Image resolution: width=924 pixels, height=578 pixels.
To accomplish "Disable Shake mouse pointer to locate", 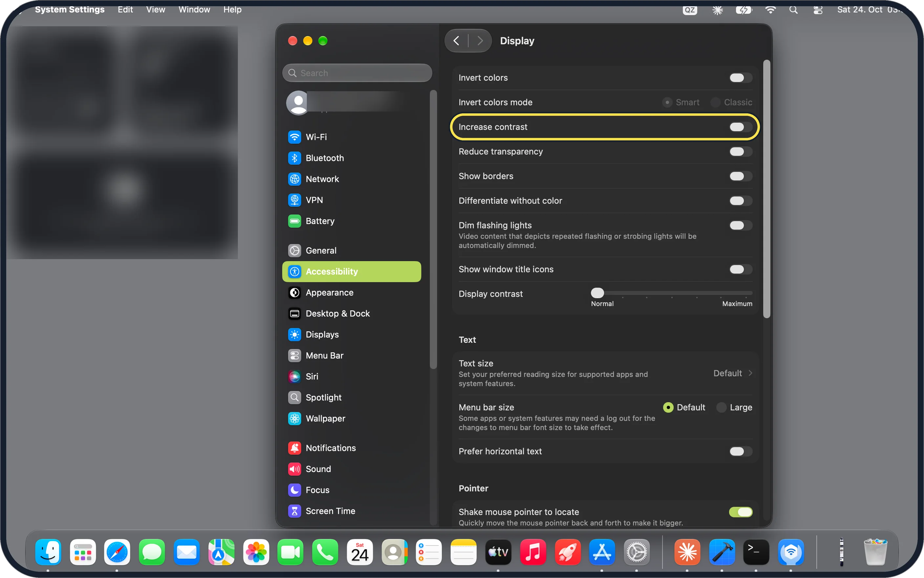I will 741,512.
